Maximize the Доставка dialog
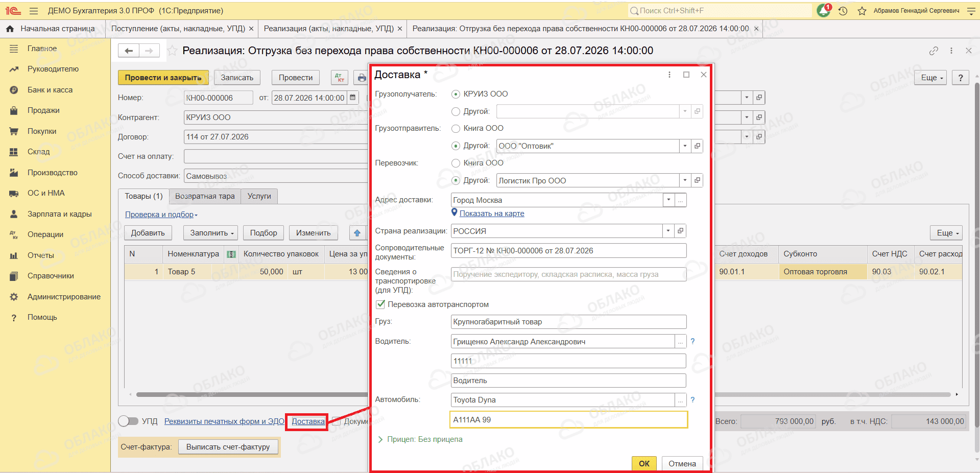This screenshot has width=980, height=473. [686, 75]
